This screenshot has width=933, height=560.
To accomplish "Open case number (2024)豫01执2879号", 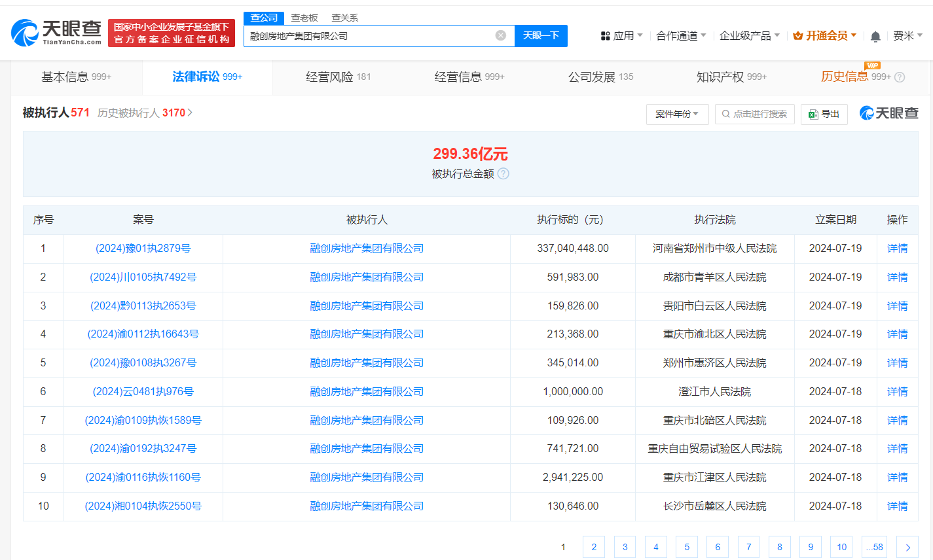I will 143,248.
